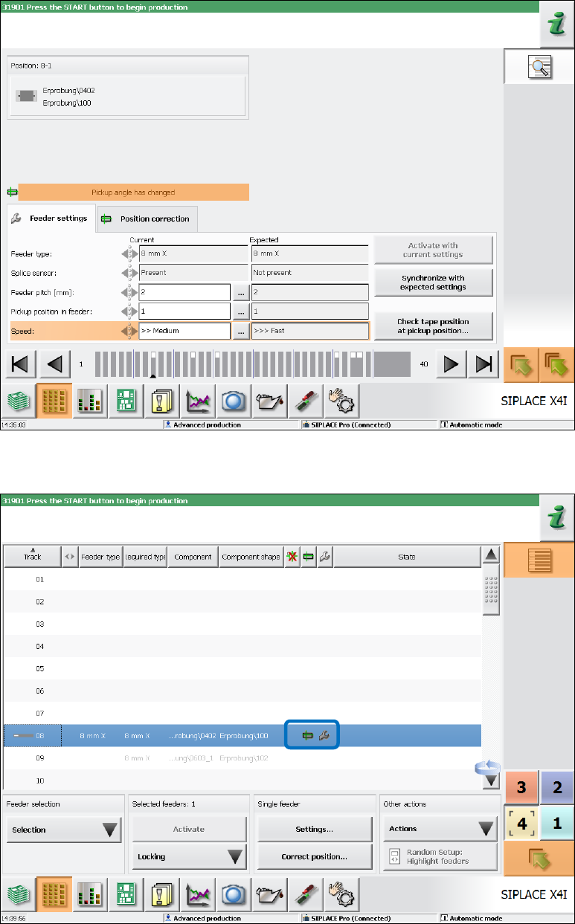Open ellipsis button for Pickup position in feeder
This screenshot has width=575, height=924.
(240, 311)
